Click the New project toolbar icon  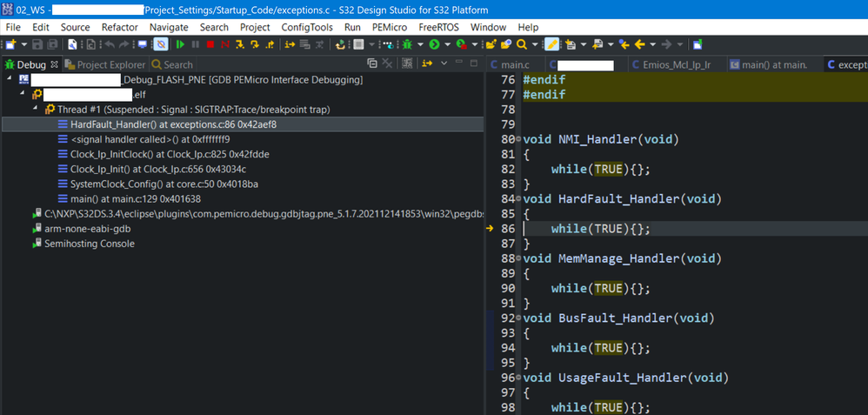click(x=10, y=44)
